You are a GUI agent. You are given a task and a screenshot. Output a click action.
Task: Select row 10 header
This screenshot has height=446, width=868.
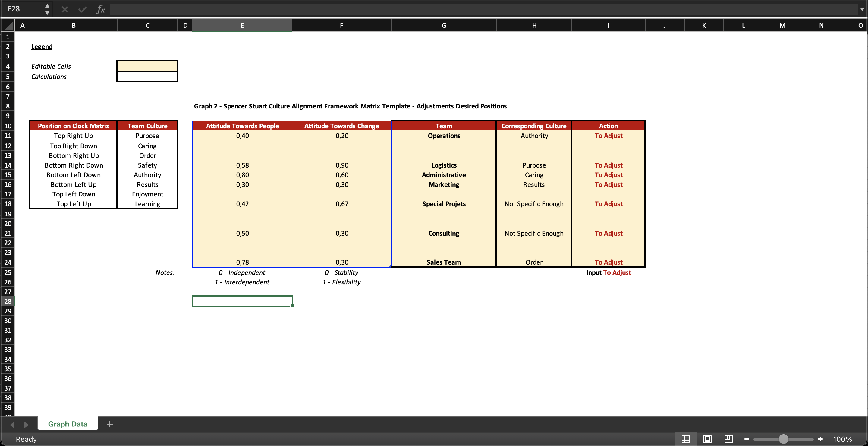point(8,126)
